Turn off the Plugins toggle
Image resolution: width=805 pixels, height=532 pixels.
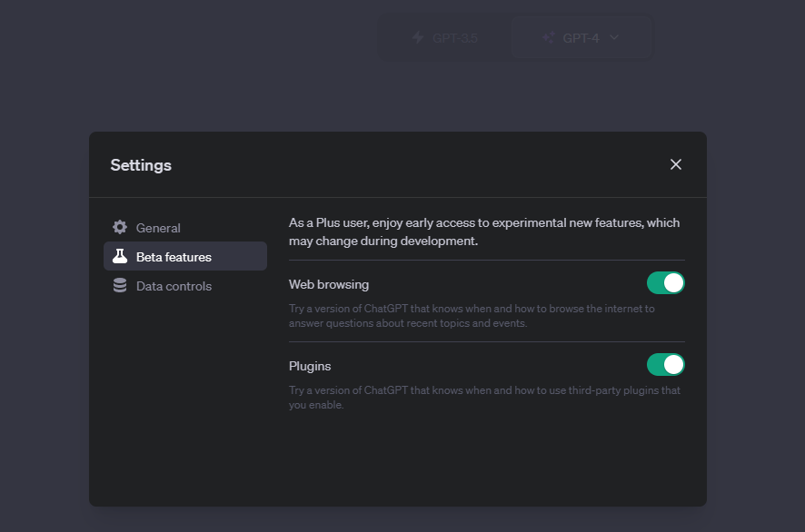pos(665,365)
